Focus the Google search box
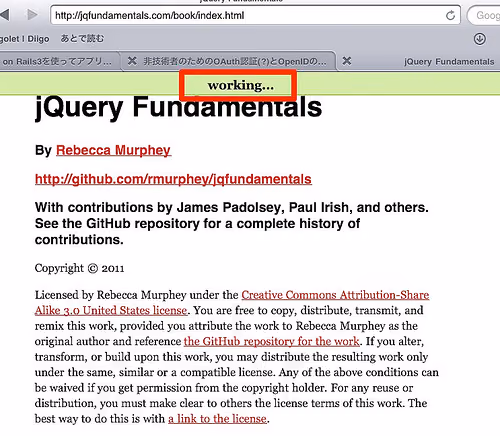This screenshot has height=436, width=500. (x=484, y=15)
